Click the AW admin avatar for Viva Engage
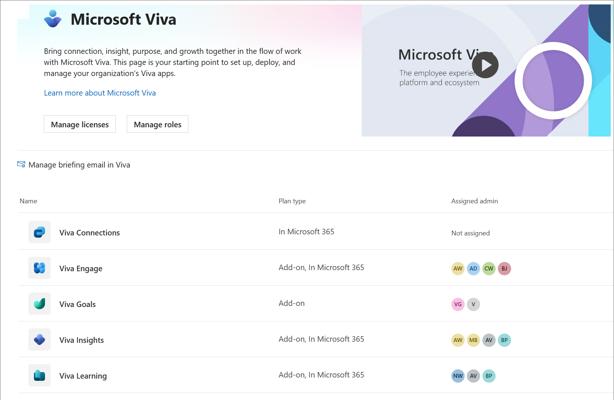614x400 pixels. pos(458,268)
